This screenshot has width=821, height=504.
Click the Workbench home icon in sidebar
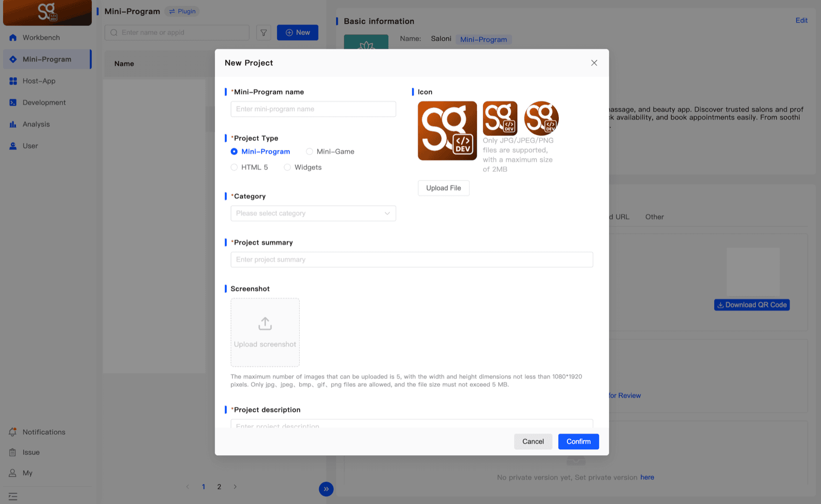[x=13, y=37]
